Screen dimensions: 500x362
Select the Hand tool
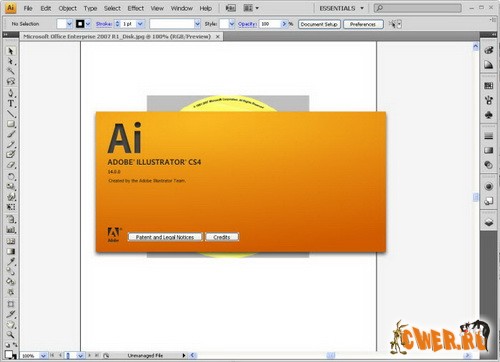click(11, 325)
